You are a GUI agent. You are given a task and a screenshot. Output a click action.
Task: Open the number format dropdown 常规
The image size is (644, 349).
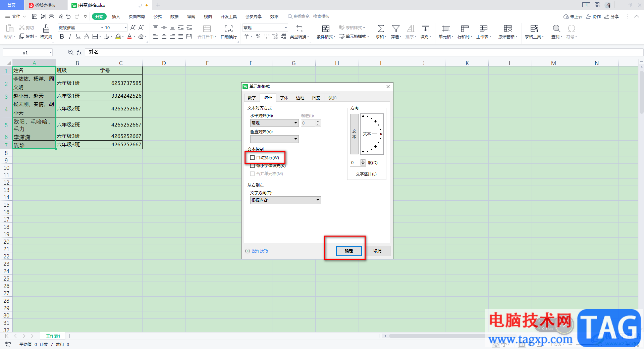pyautogui.click(x=286, y=28)
